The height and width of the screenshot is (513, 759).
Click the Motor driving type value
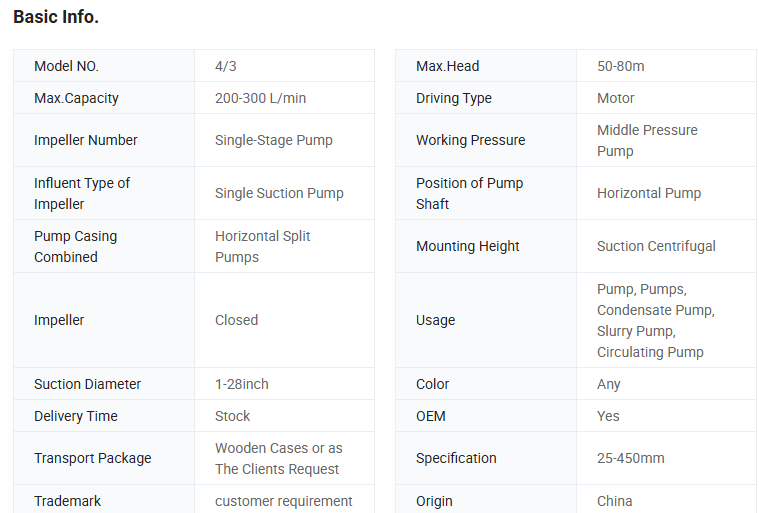click(x=616, y=98)
